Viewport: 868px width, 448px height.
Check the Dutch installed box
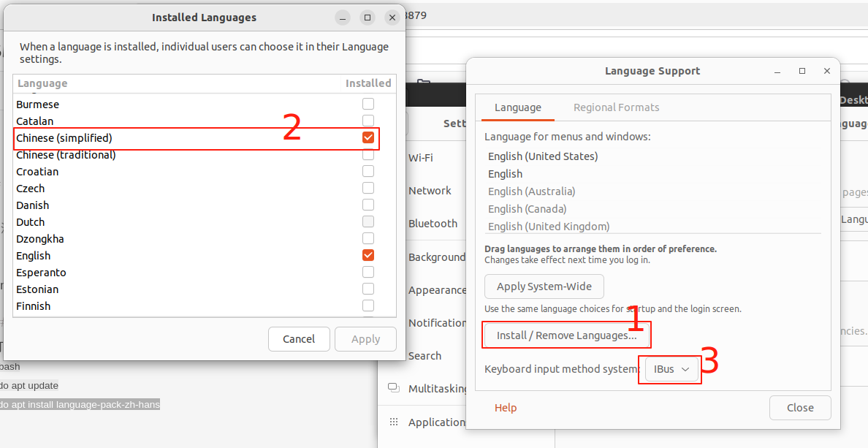pyautogui.click(x=368, y=221)
